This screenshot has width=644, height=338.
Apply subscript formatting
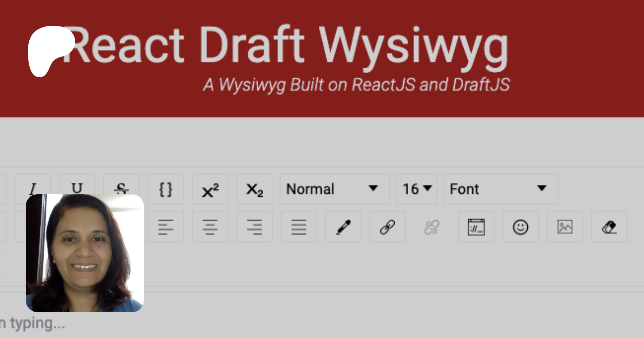tap(254, 189)
